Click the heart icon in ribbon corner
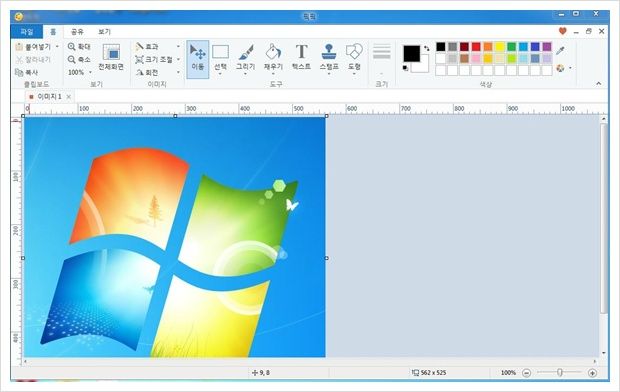Screen dimensions: 620x392 562,31
